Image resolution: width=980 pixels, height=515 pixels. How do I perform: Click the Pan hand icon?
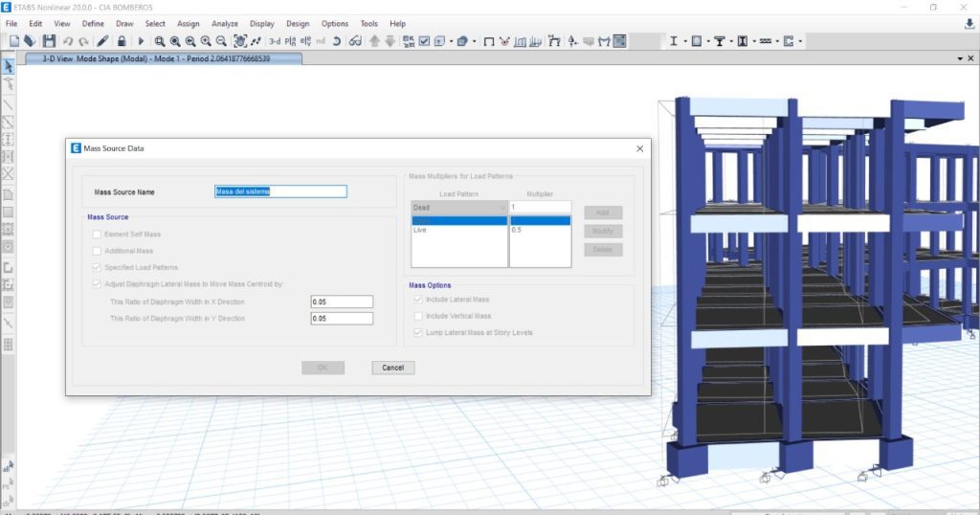240,41
